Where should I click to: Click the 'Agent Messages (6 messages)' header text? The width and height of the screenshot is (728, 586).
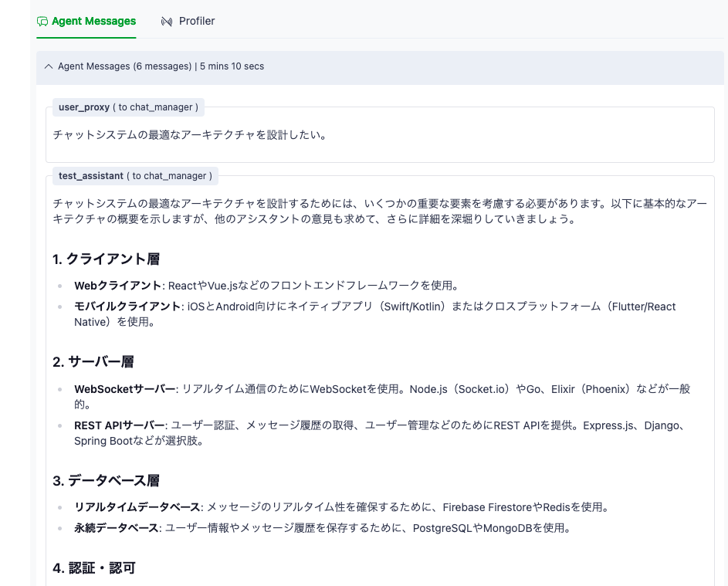pos(124,66)
